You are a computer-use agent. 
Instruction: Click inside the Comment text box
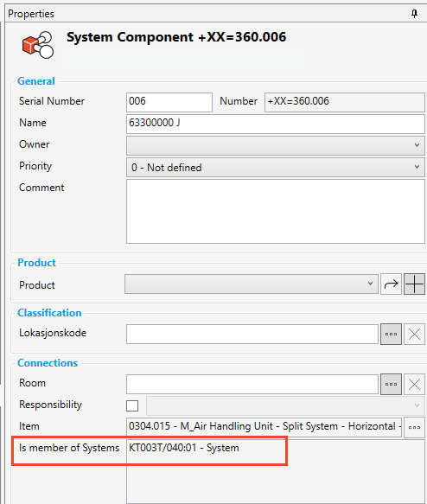tap(276, 211)
